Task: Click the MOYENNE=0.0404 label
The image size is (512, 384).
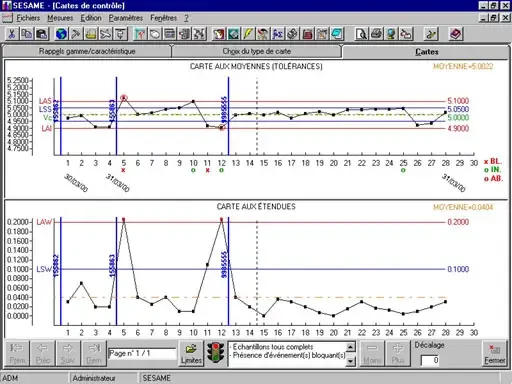Action: click(463, 207)
